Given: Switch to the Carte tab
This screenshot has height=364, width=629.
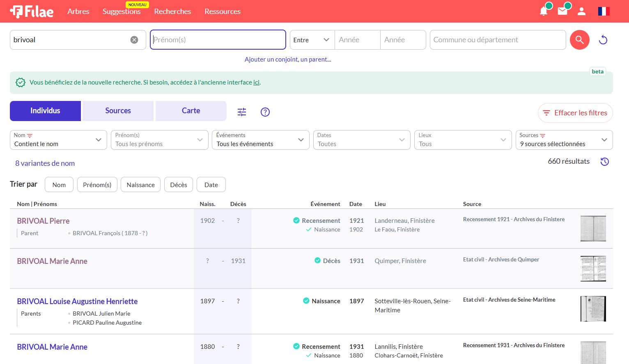Looking at the screenshot, I should (x=191, y=111).
